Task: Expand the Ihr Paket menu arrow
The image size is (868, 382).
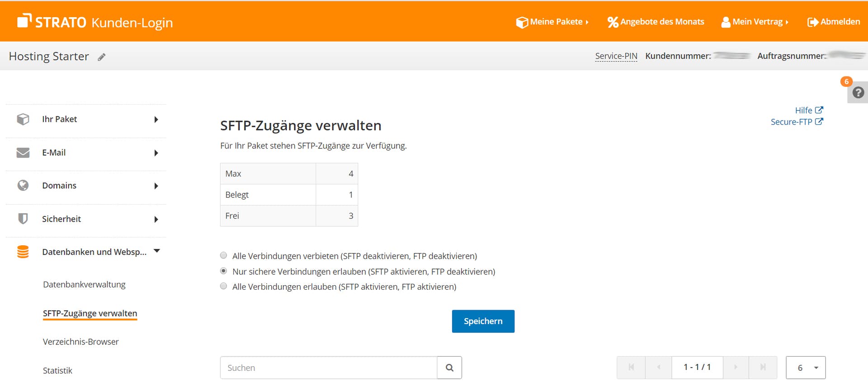Action: (x=156, y=119)
